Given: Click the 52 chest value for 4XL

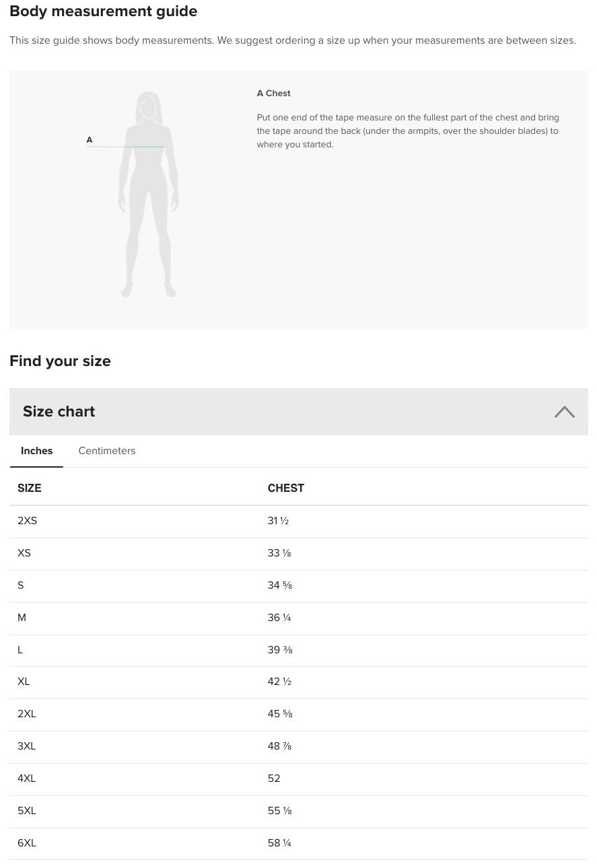Looking at the screenshot, I should tap(274, 779).
